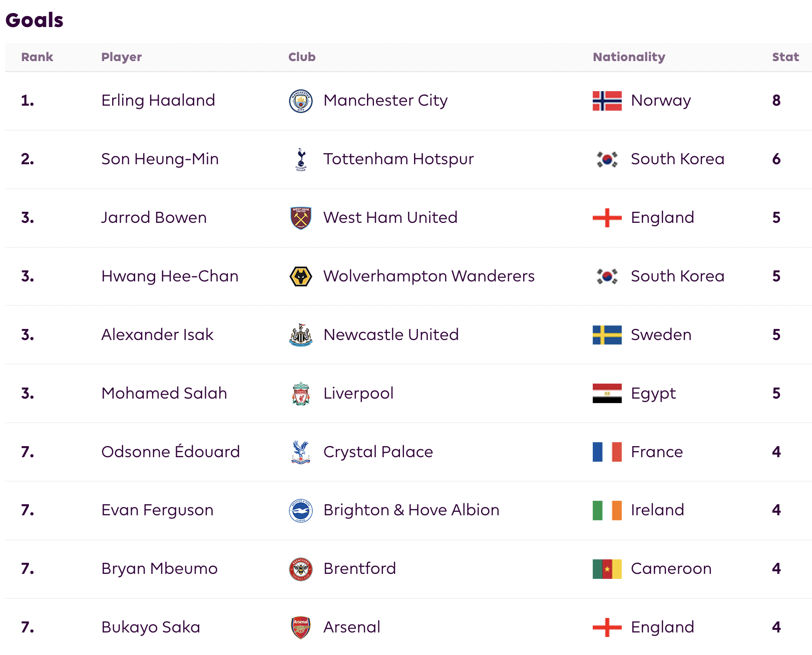Click the Norway flag icon

click(x=607, y=101)
